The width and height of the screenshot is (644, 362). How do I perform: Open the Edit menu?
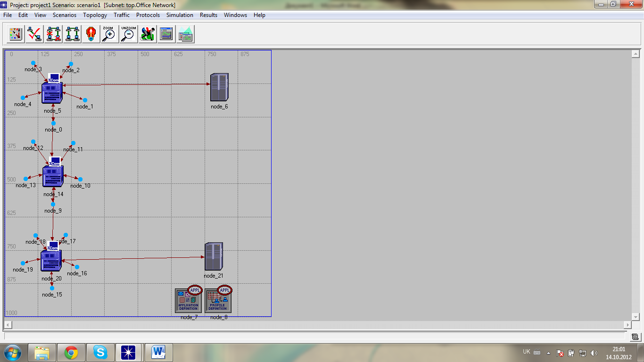[x=23, y=15]
